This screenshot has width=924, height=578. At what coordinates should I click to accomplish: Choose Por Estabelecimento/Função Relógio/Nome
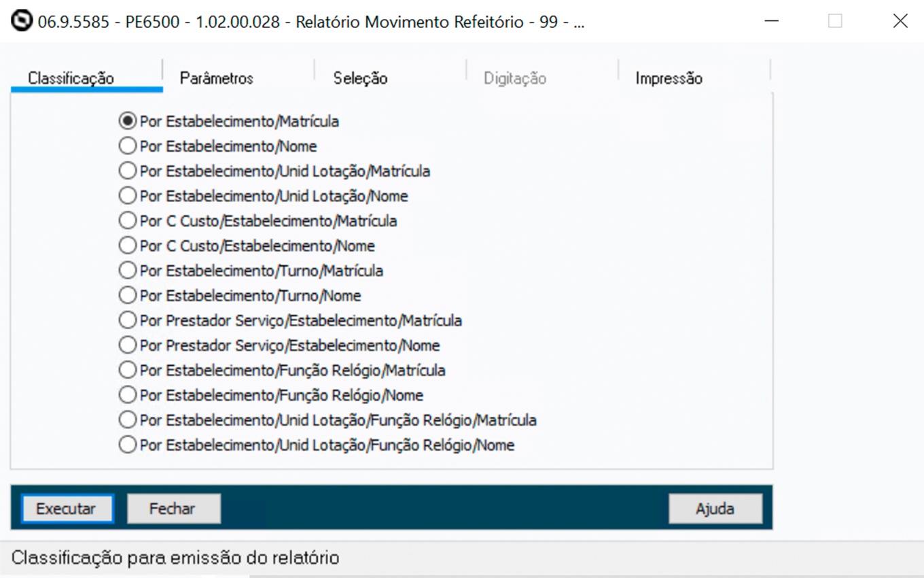pos(127,395)
